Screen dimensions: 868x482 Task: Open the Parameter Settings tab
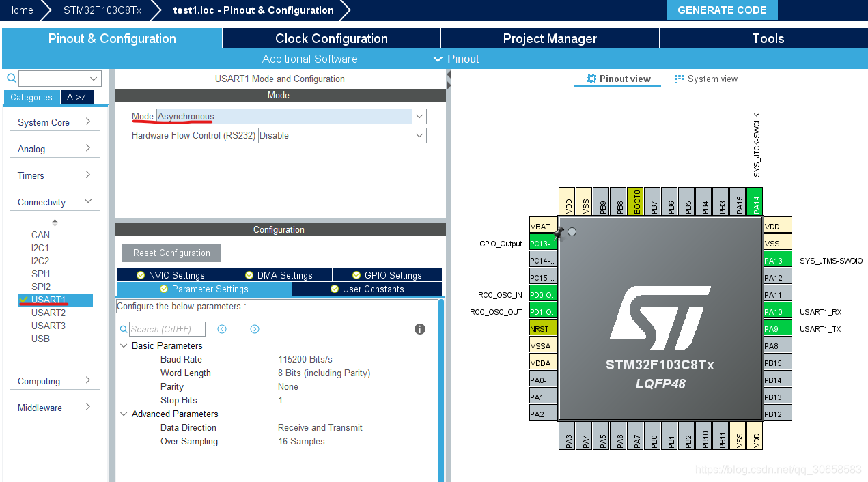coord(204,289)
